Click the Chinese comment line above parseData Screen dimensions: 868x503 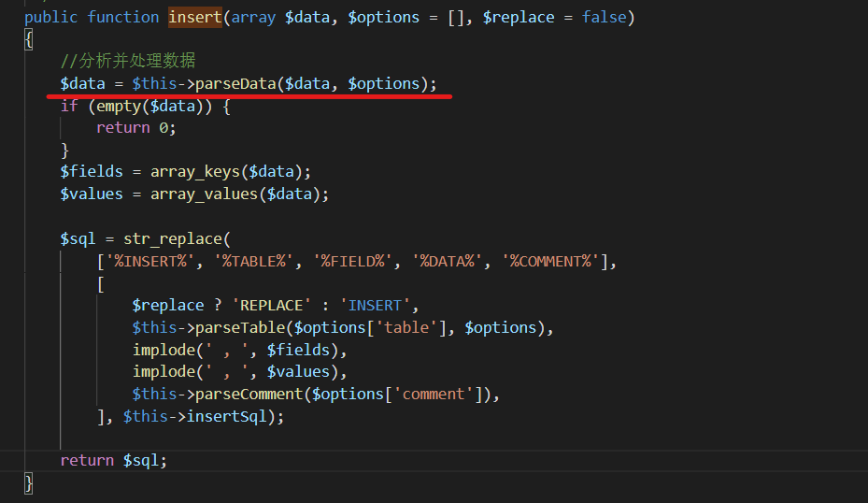point(128,62)
